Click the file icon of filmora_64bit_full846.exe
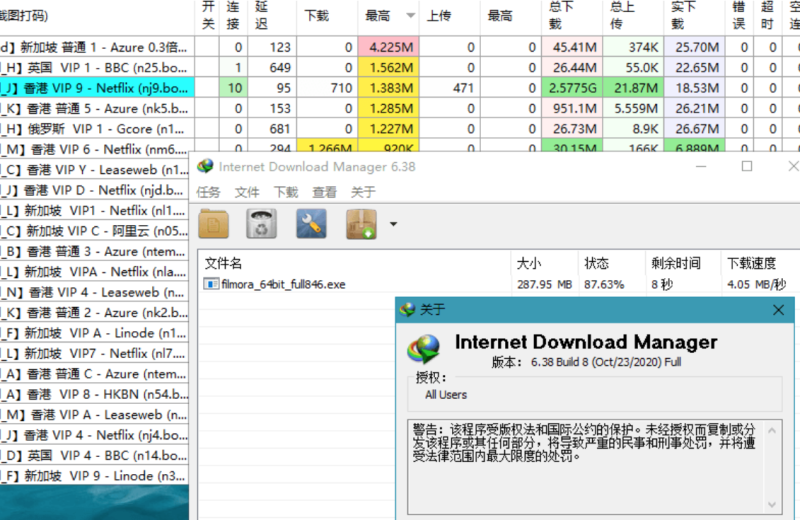 tap(211, 284)
